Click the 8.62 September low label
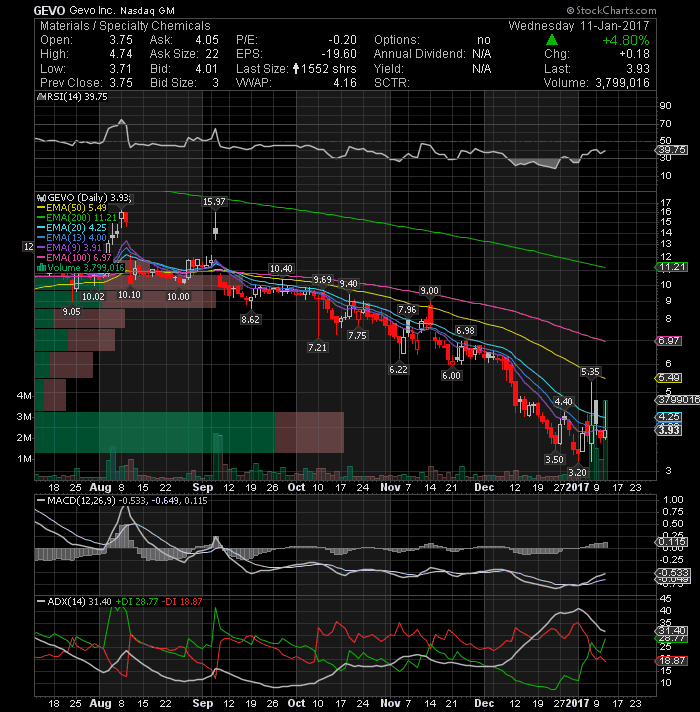 click(250, 320)
